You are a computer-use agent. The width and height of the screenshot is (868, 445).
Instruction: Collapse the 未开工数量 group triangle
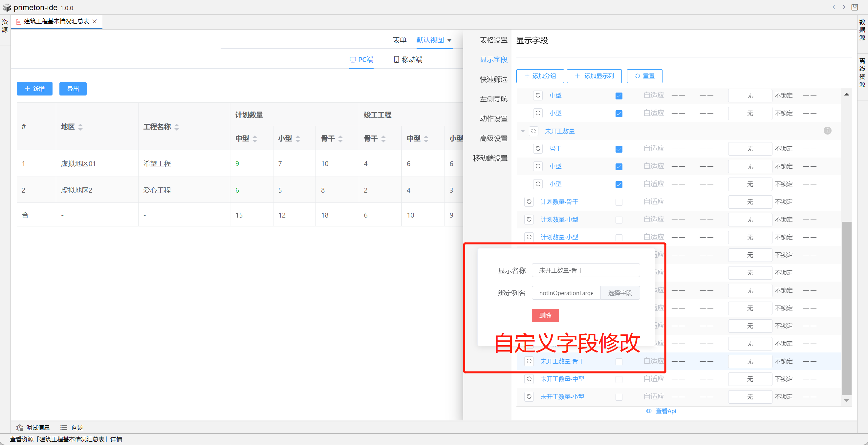523,131
